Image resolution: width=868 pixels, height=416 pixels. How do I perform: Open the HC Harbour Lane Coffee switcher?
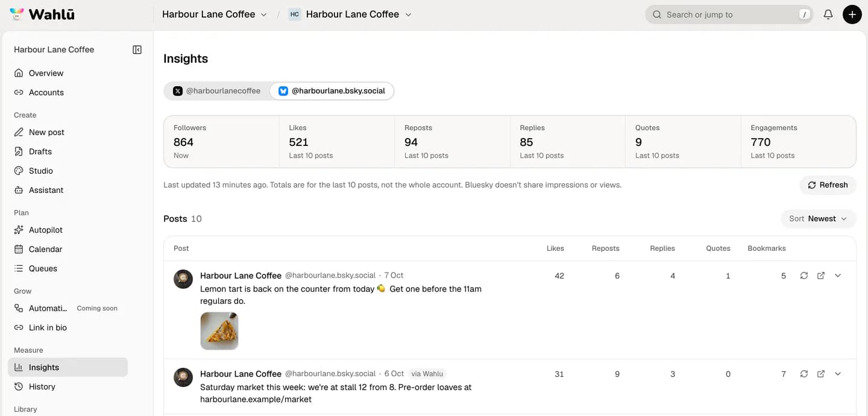350,14
